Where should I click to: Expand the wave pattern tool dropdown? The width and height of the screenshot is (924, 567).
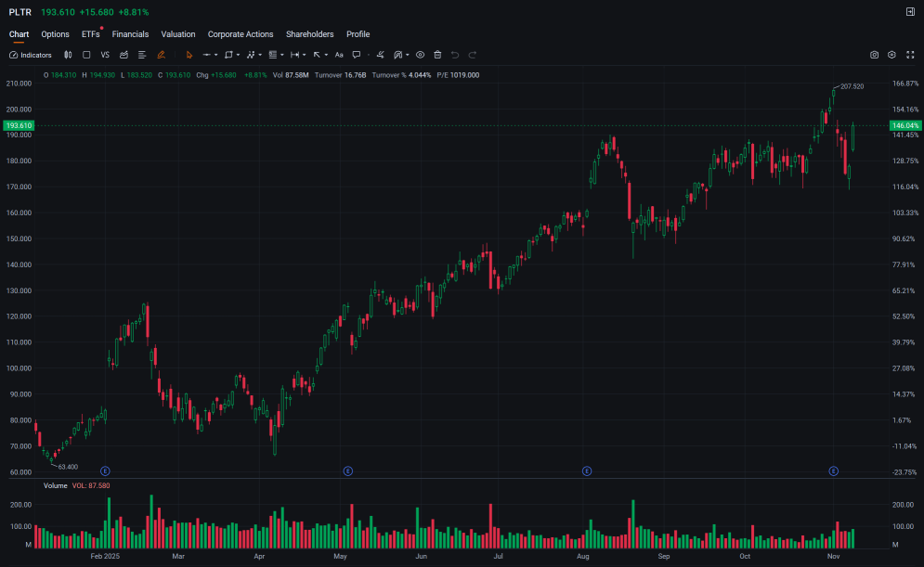260,55
